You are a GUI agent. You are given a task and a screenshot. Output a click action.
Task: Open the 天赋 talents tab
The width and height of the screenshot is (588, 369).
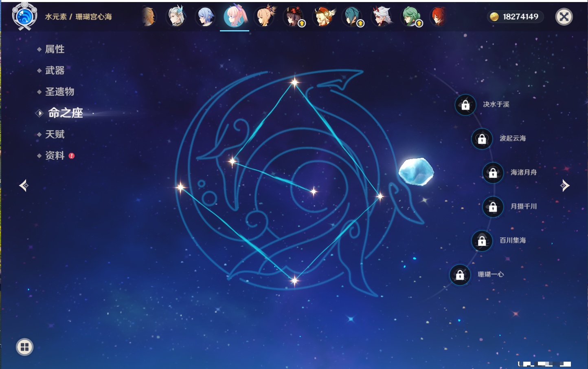(x=55, y=134)
